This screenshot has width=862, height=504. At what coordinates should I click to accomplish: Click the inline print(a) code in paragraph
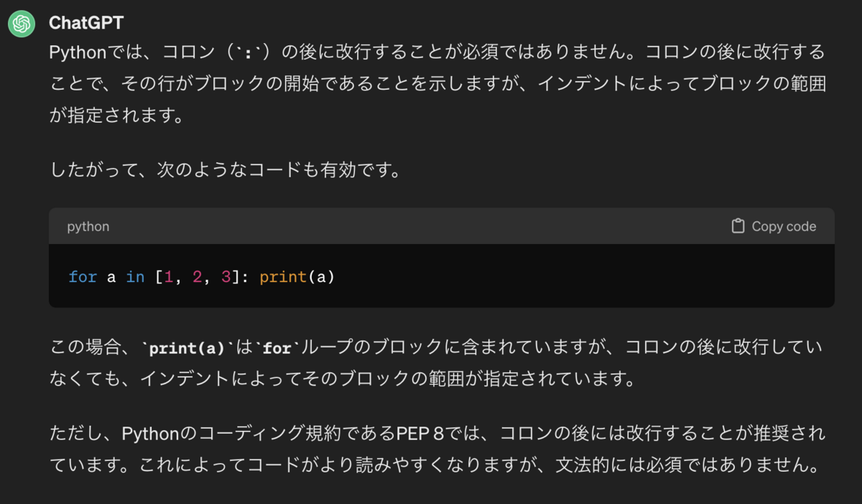(188, 348)
